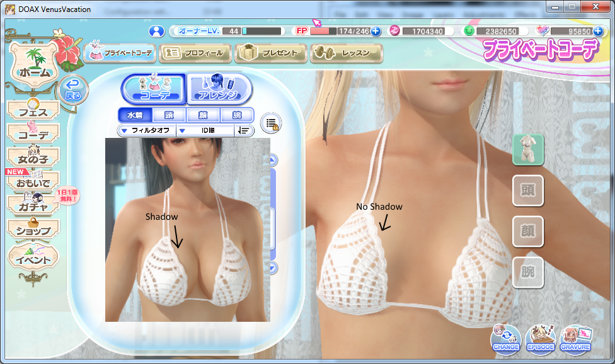
Task: Click the CHANGE girl button
Action: [506, 339]
